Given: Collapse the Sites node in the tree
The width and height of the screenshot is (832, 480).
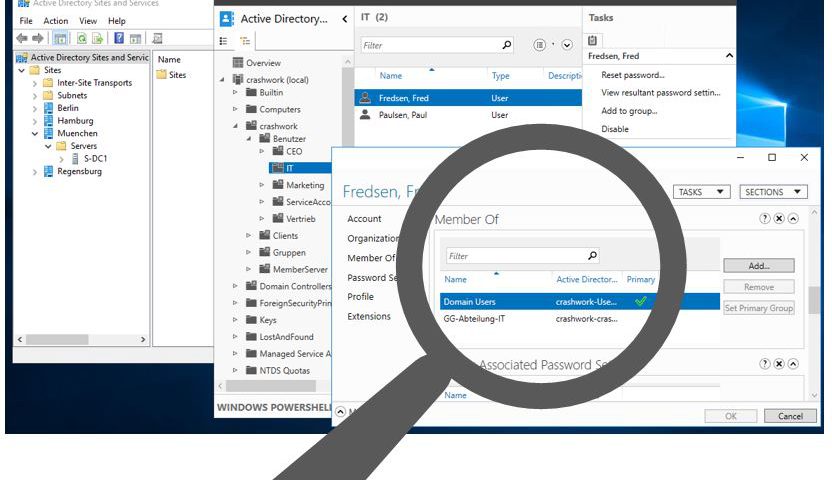Looking at the screenshot, I should coord(22,70).
